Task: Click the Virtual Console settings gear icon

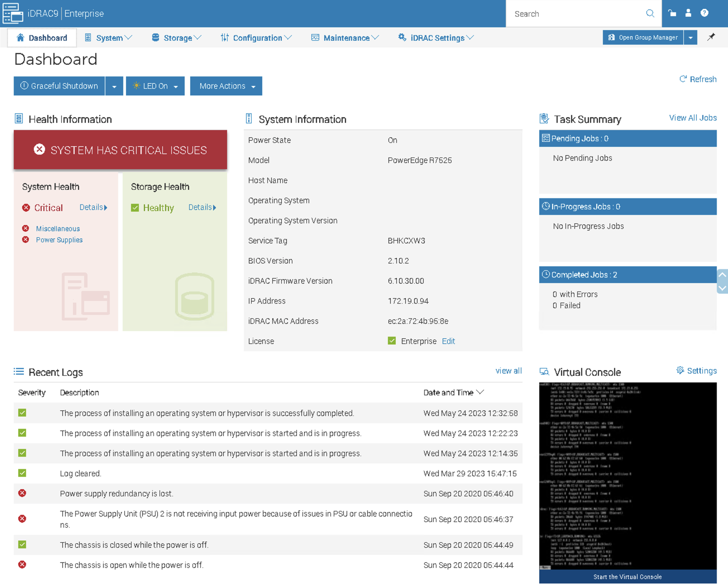Action: [x=680, y=370]
